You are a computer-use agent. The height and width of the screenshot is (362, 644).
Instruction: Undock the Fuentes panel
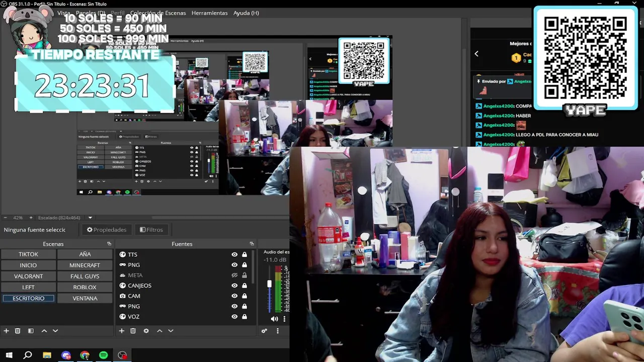pyautogui.click(x=252, y=244)
